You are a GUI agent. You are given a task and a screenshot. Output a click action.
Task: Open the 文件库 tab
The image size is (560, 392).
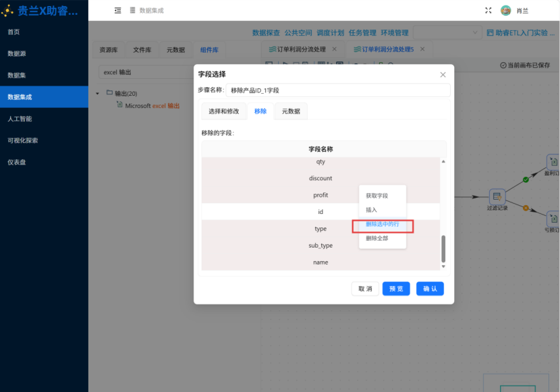coord(142,50)
